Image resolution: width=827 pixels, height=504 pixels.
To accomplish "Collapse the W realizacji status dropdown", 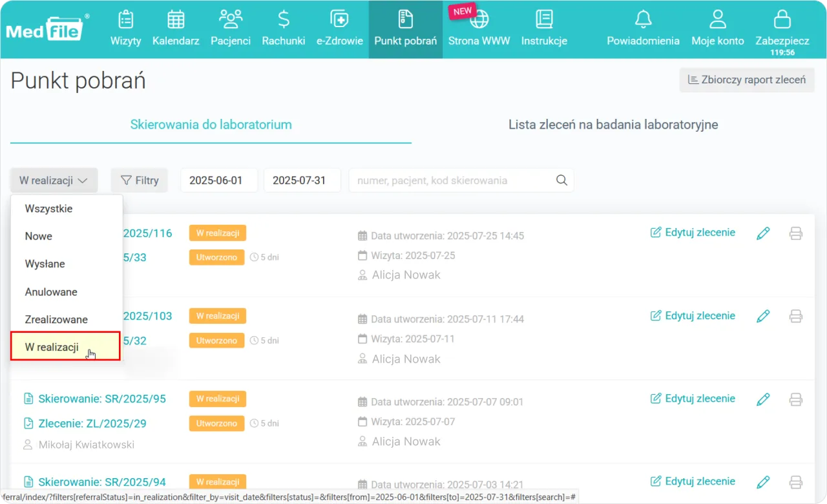I will pos(53,180).
